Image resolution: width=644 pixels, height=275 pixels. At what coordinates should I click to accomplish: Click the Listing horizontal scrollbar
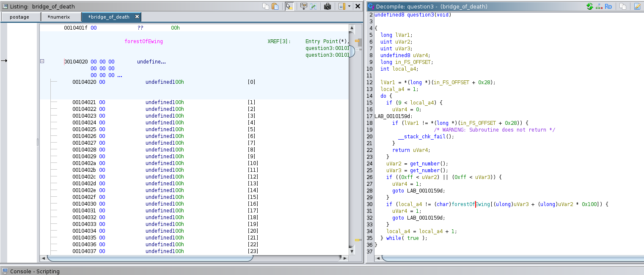point(150,258)
